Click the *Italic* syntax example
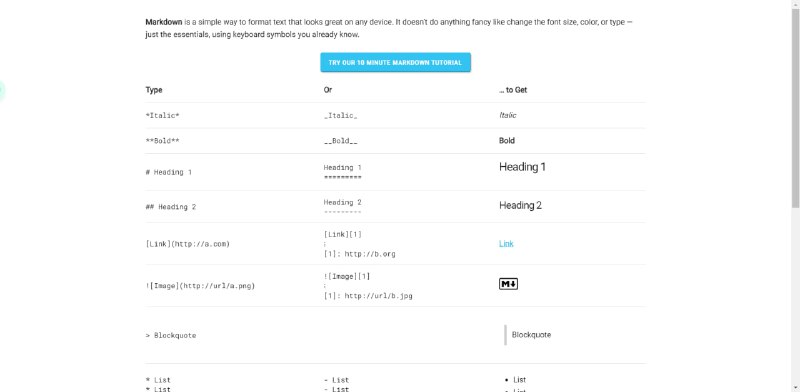The width and height of the screenshot is (800, 392). (x=162, y=115)
